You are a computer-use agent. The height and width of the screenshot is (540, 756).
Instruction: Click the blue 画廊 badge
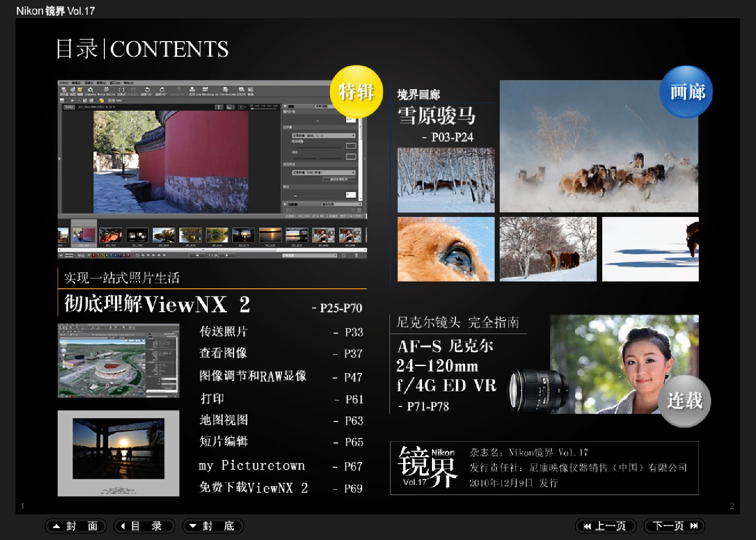tap(686, 92)
